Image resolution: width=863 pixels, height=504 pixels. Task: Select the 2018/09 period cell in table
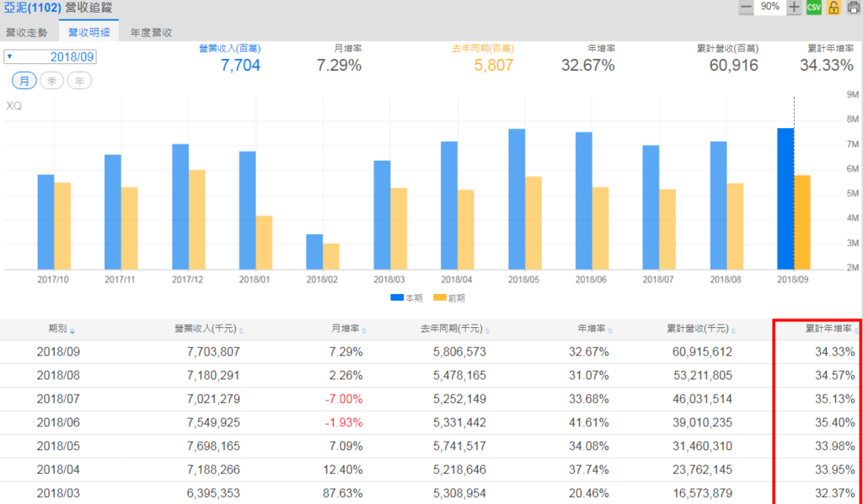[x=58, y=351]
